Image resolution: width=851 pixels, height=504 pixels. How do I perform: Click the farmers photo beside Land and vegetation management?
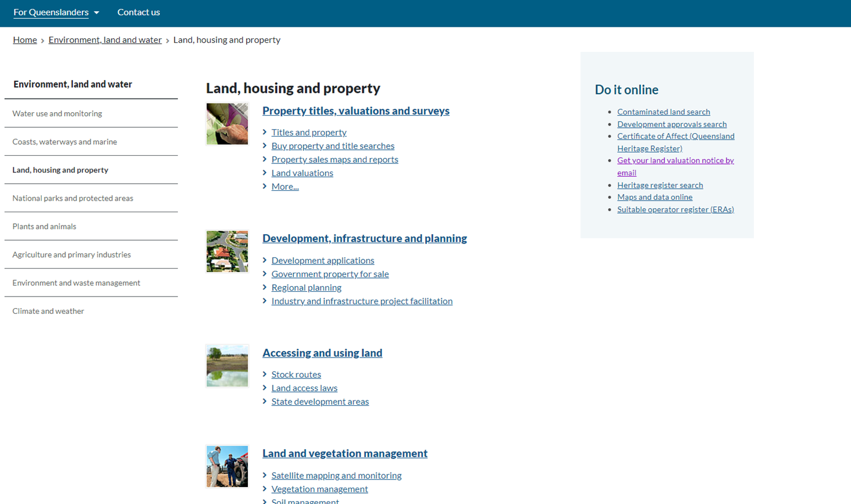pyautogui.click(x=227, y=466)
